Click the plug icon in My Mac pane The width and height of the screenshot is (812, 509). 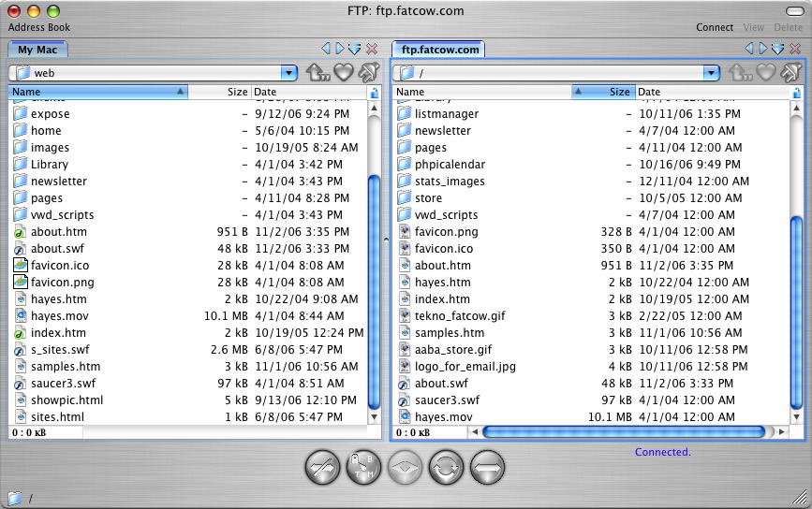[x=369, y=72]
